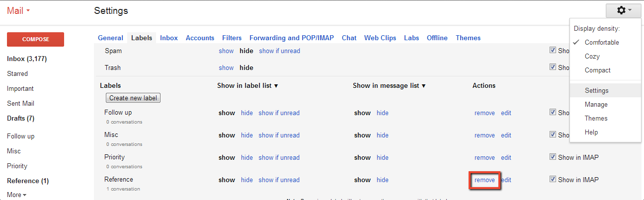
Task: Remove the Reference label
Action: point(484,180)
